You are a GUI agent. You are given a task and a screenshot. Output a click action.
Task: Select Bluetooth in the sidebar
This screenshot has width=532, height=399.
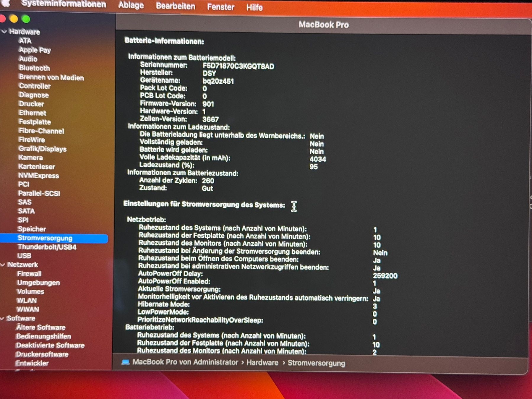(34, 68)
